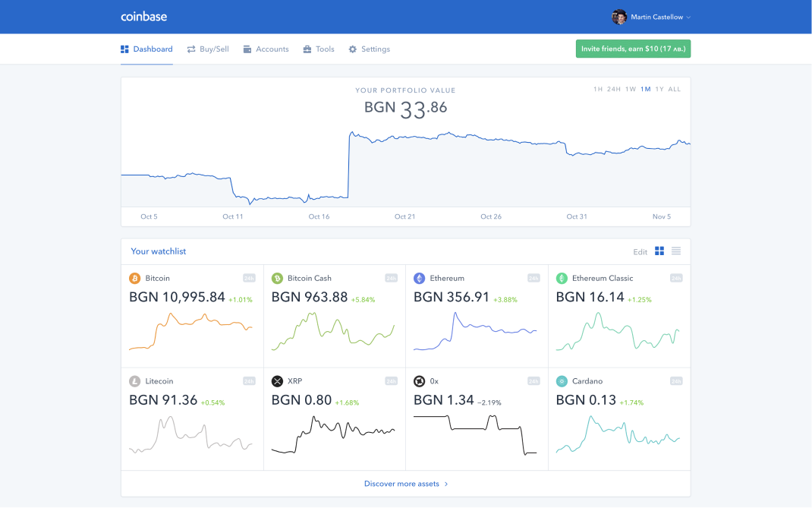Click the Bitcoin orange sparkline chart
812x508 pixels.
pyautogui.click(x=190, y=332)
